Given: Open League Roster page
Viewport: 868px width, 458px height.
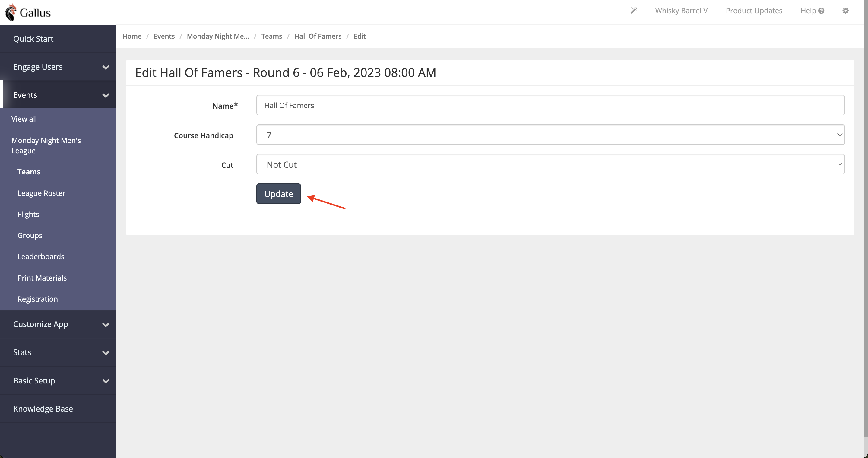Looking at the screenshot, I should pyautogui.click(x=41, y=193).
